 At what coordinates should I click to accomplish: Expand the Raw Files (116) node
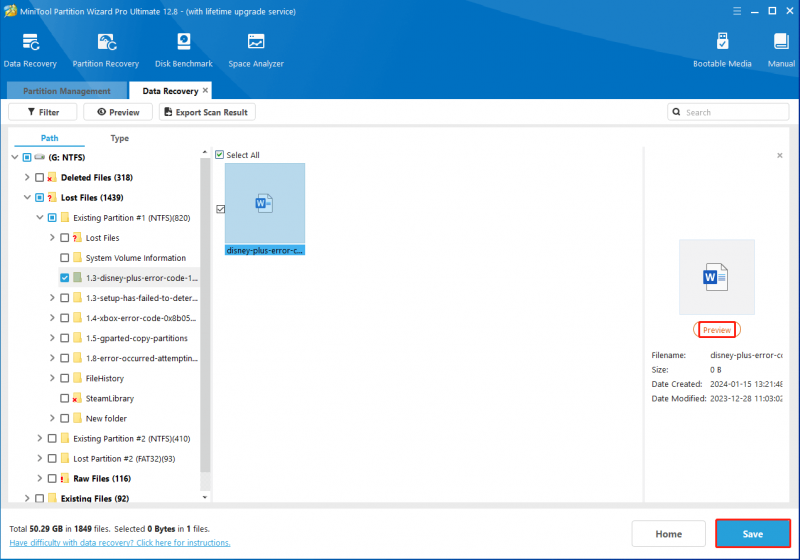39,478
